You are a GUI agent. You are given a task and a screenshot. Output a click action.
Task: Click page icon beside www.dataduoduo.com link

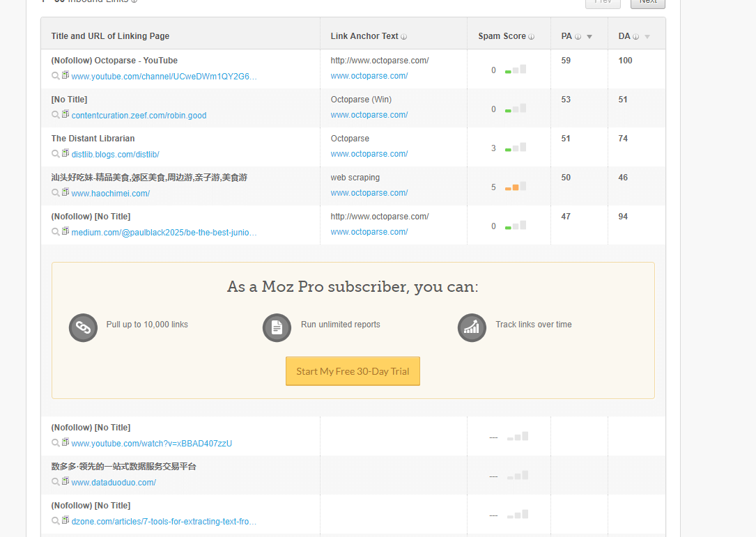coord(65,481)
